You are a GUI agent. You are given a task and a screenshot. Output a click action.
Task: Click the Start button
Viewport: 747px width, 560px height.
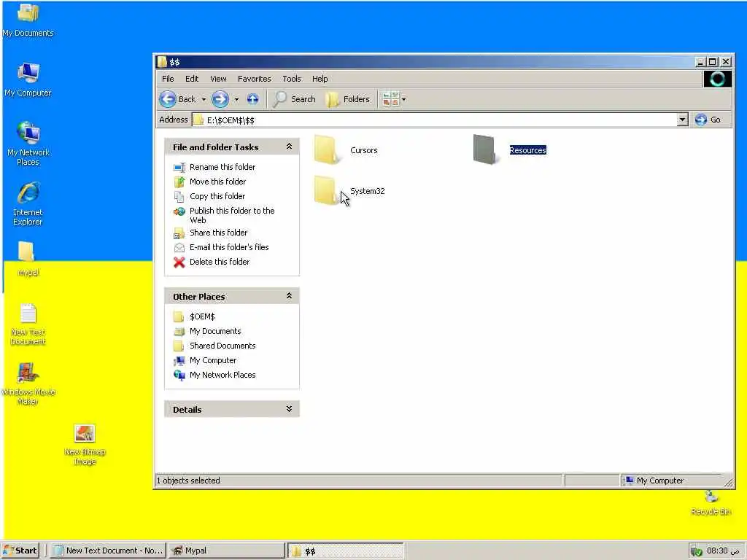click(20, 551)
